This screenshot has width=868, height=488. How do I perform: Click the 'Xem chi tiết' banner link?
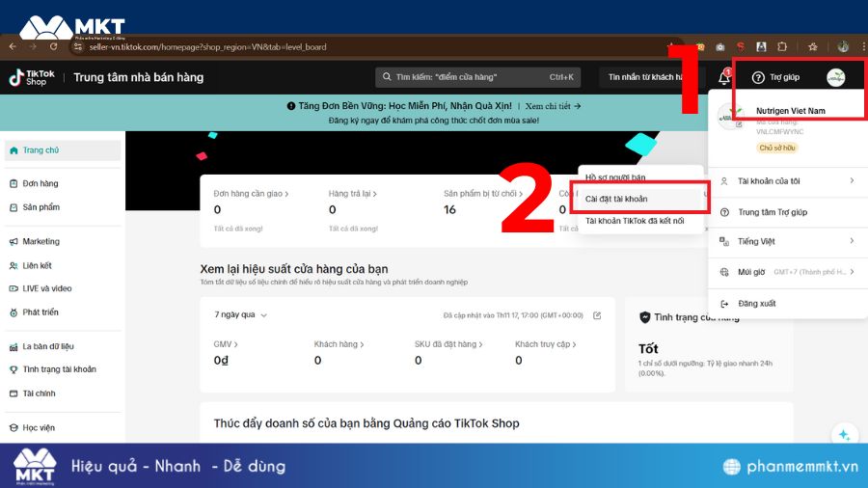pyautogui.click(x=553, y=106)
